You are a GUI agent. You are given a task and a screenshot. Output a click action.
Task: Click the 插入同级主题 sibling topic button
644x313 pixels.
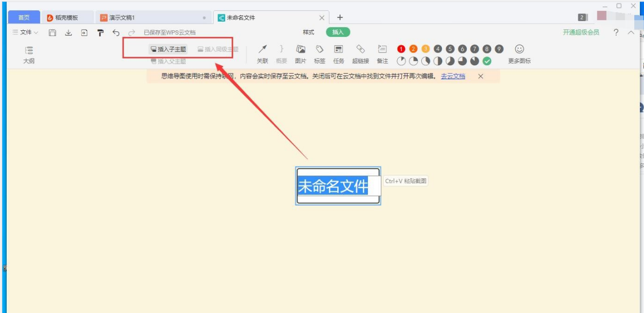point(218,49)
